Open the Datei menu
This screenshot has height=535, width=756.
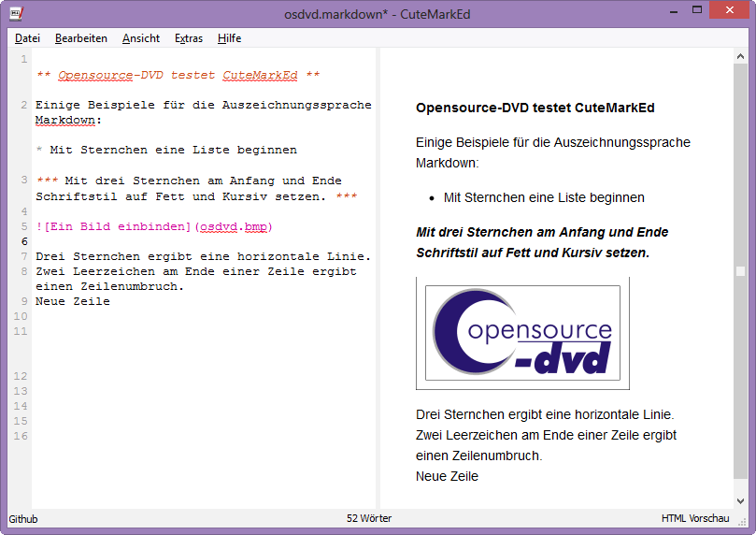[27, 38]
